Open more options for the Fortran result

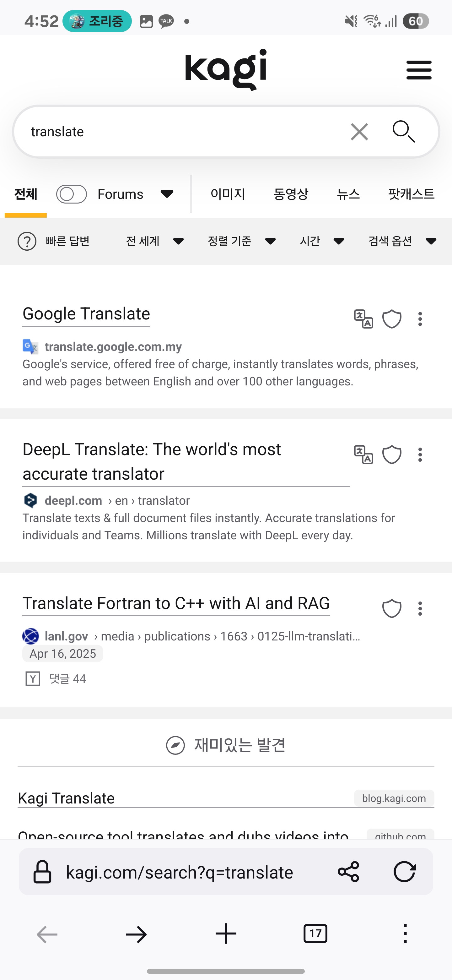point(420,608)
